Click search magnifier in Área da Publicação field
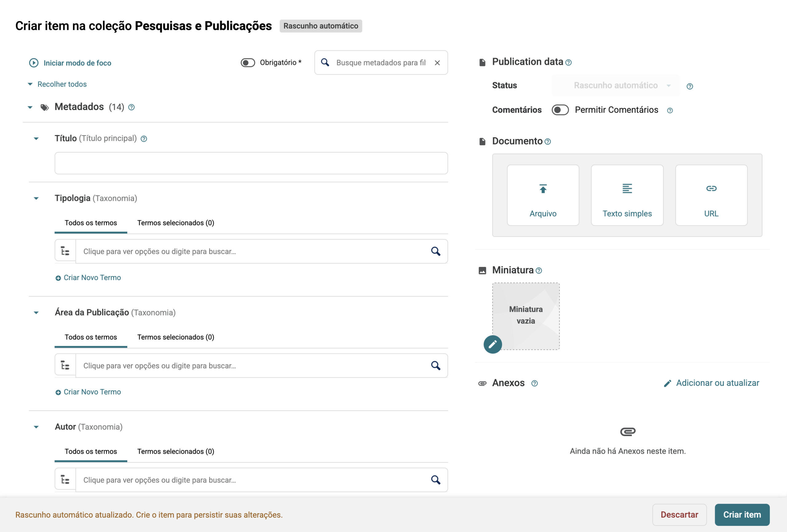The height and width of the screenshot is (532, 787). (x=436, y=366)
